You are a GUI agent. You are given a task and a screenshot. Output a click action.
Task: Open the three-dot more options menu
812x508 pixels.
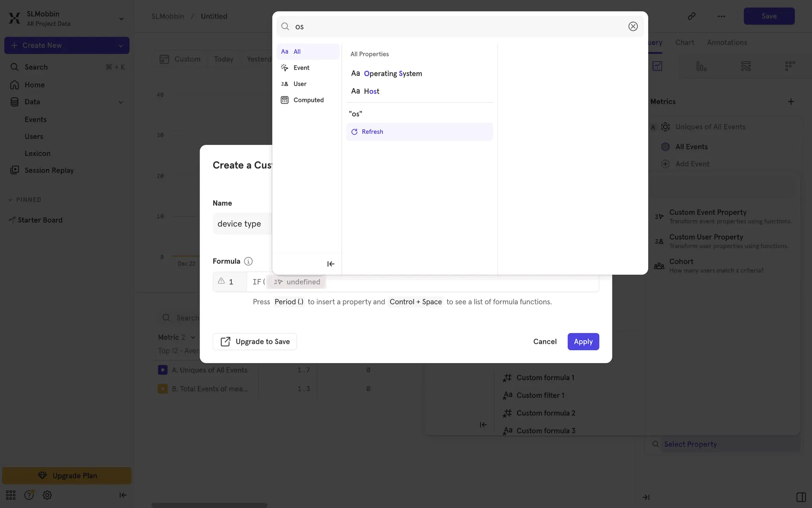point(721,16)
